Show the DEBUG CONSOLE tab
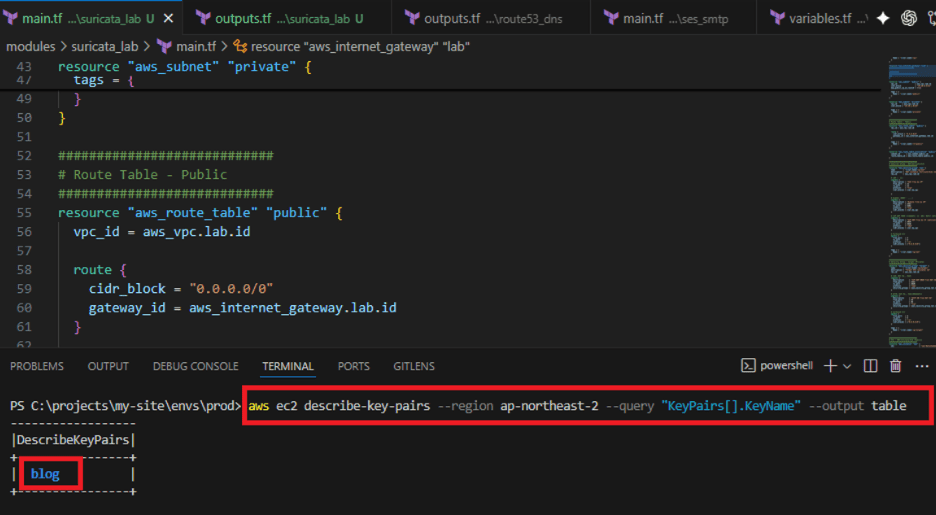This screenshot has height=515, width=936. tap(195, 366)
